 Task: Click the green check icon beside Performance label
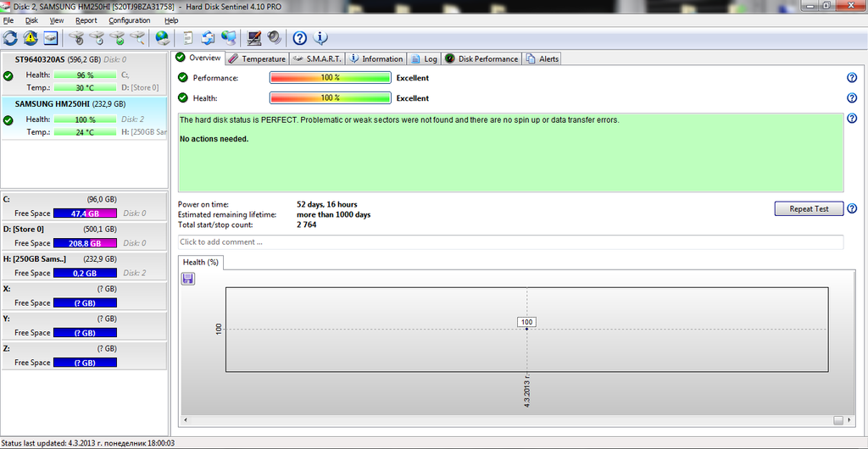pos(183,78)
